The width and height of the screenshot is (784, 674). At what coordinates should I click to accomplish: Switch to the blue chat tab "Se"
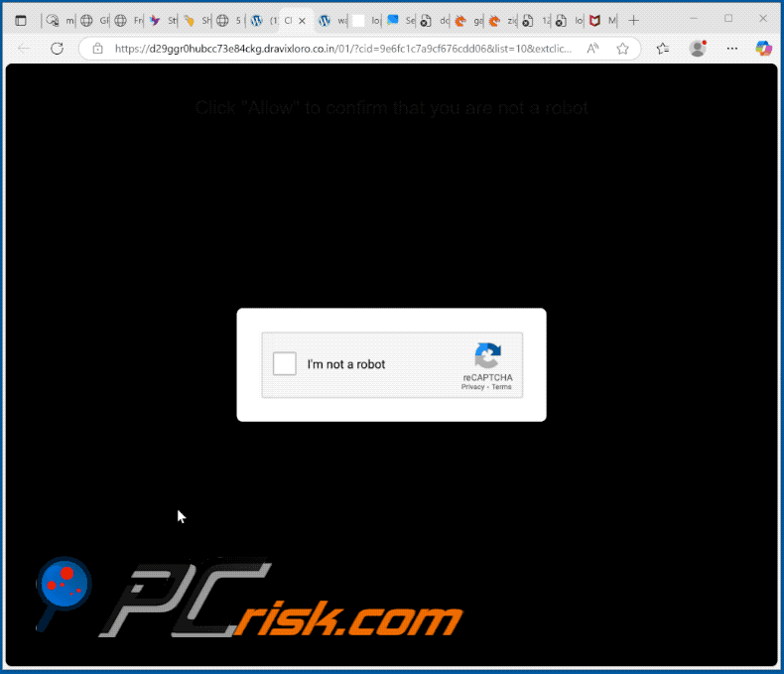pyautogui.click(x=400, y=21)
